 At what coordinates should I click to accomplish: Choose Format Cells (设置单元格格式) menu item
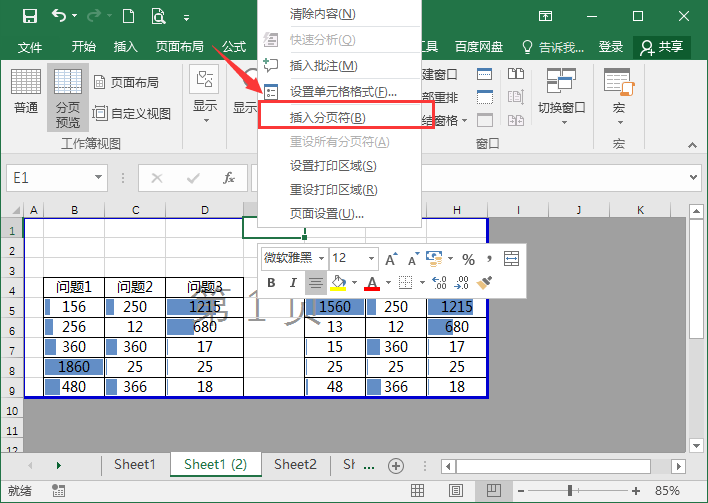tap(340, 92)
